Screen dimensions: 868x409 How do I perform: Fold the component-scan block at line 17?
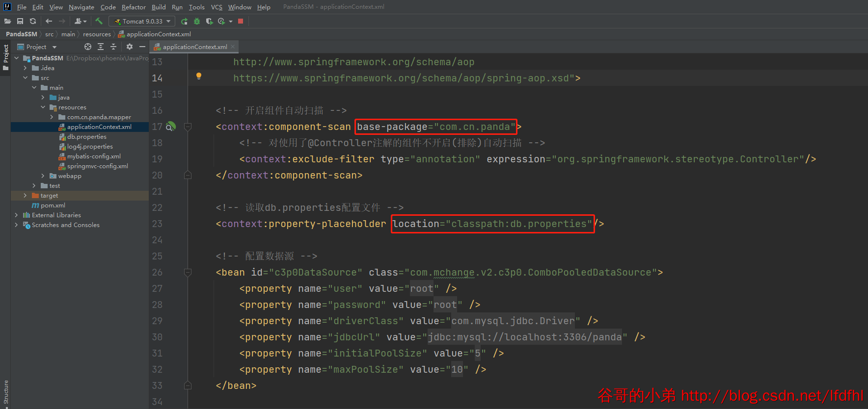[x=188, y=127]
